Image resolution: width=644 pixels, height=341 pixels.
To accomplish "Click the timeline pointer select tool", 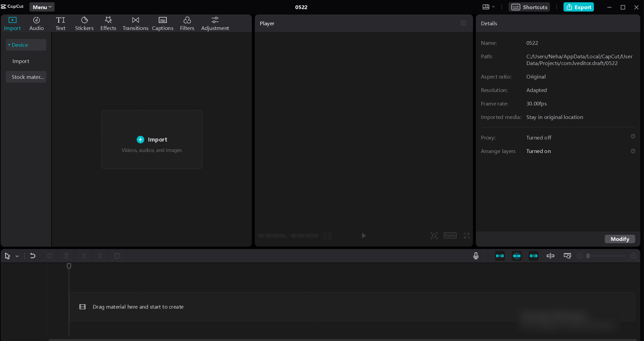I will [x=8, y=256].
